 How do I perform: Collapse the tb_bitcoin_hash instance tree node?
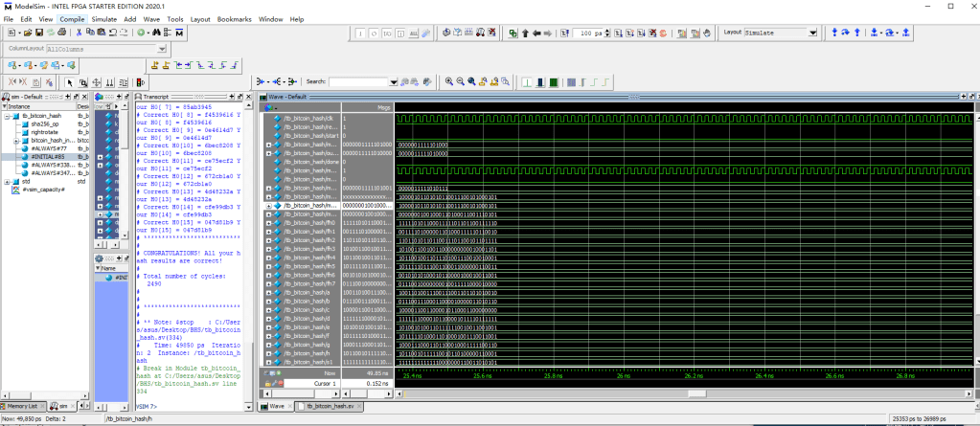pos(9,116)
